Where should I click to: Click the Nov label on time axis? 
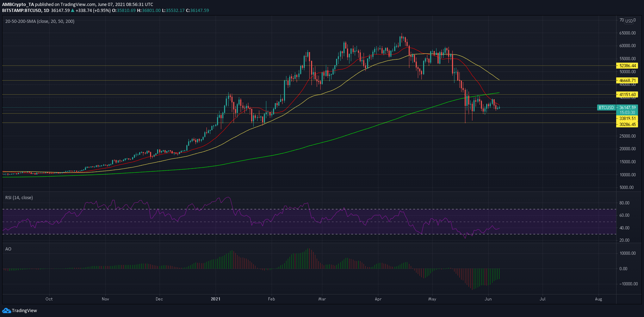coord(105,299)
